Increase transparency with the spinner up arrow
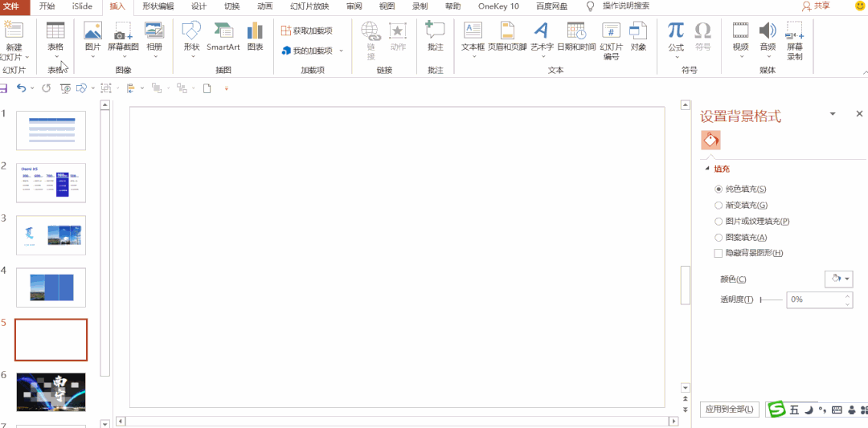The image size is (868, 428). [x=848, y=296]
